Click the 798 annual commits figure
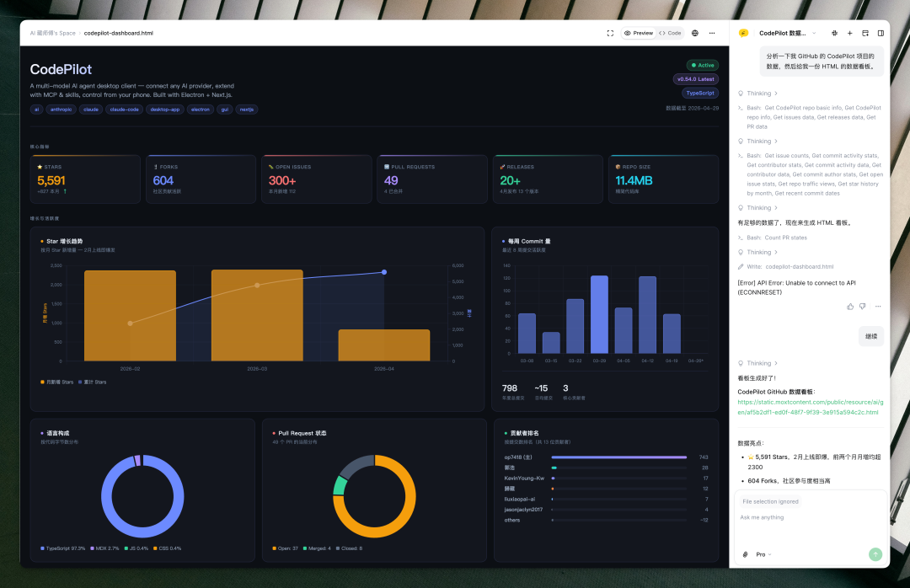The height and width of the screenshot is (588, 910). (510, 388)
